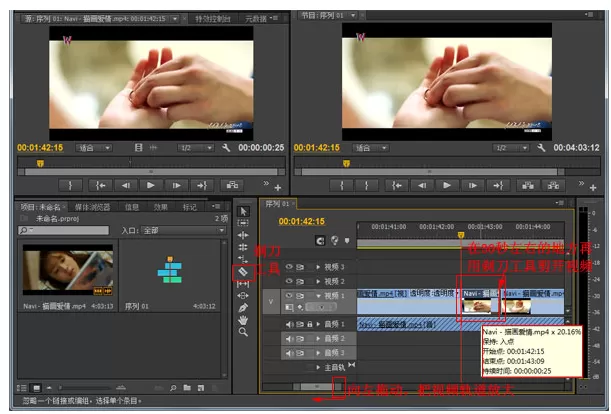Mute the 音频 2 track speaker toggle
The image size is (611, 414).
[x=289, y=338]
